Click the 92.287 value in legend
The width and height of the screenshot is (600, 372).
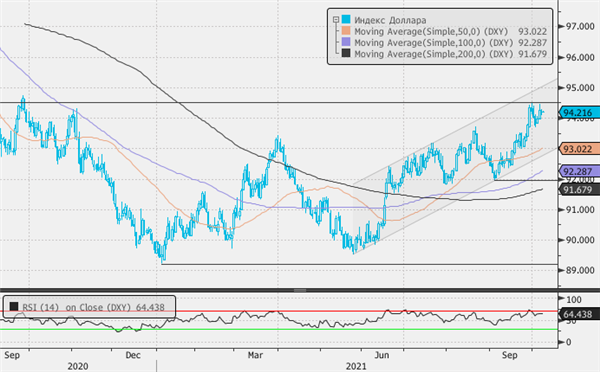[532, 42]
